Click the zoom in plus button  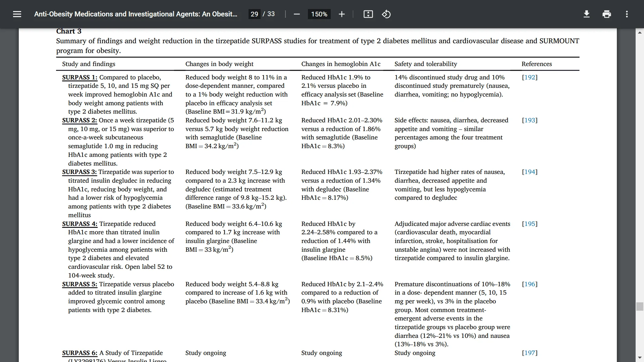click(341, 14)
